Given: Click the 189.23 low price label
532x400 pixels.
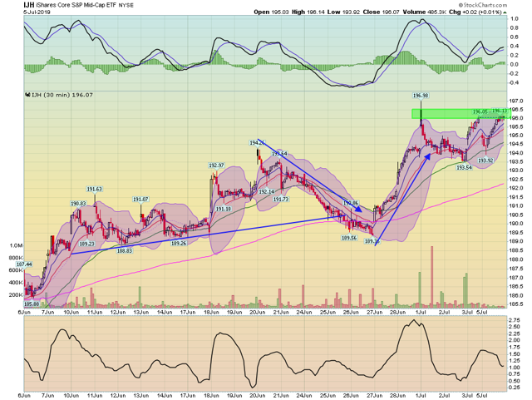Looking at the screenshot, I should (86, 244).
